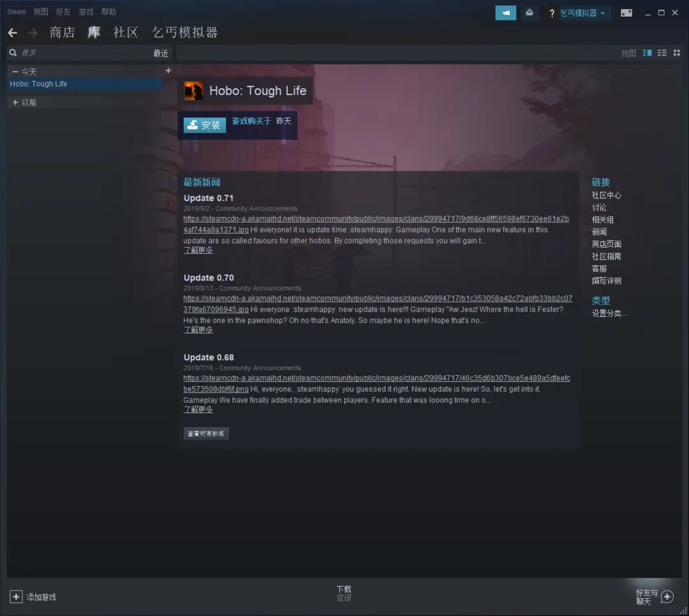Open the Update 0.70 image URL link

[378, 298]
